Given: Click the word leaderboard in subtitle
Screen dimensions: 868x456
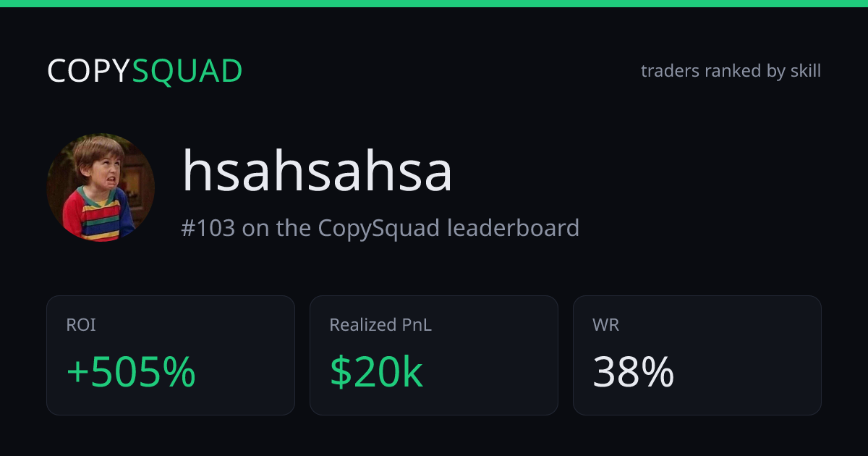Looking at the screenshot, I should [513, 228].
